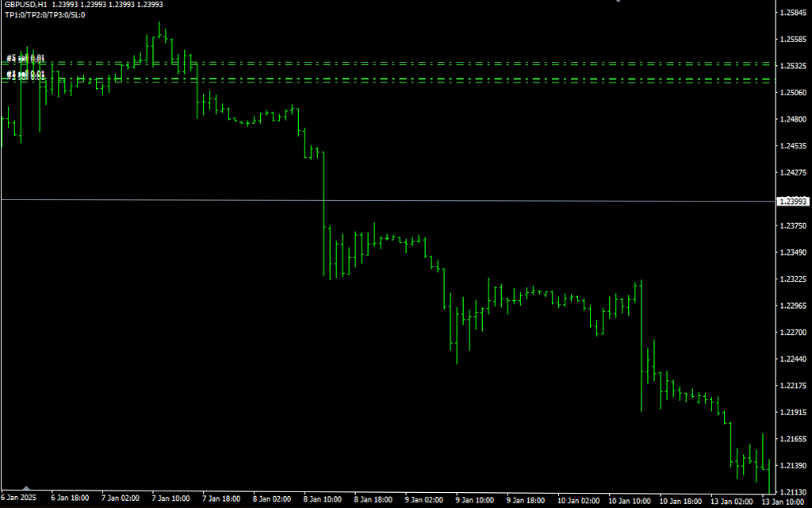Screen dimensions: 812x508
Task: Click the 7 Jan 10:00 time label
Action: coord(170,498)
